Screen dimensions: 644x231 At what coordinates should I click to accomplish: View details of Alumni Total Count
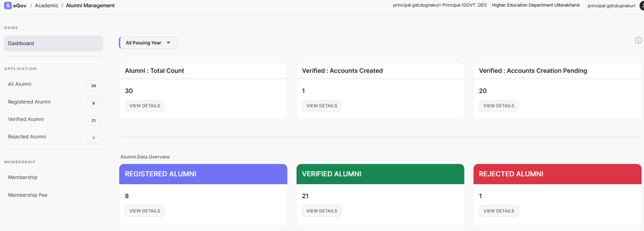[x=145, y=106]
